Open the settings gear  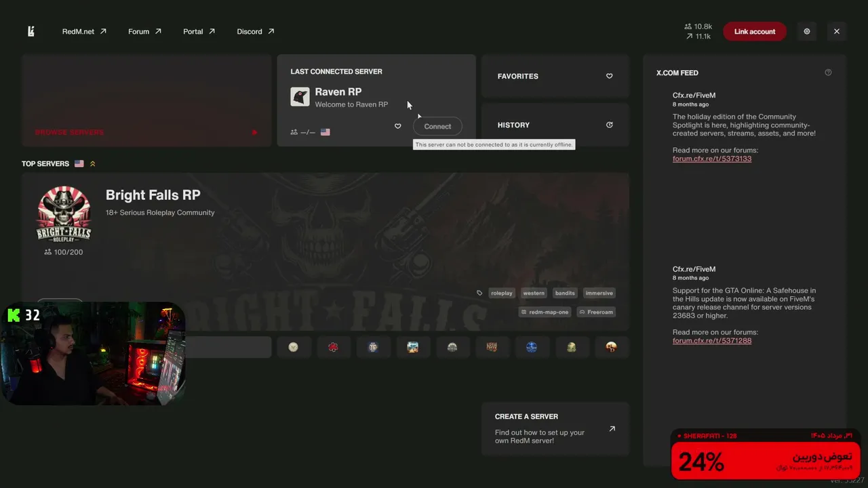pyautogui.click(x=807, y=31)
